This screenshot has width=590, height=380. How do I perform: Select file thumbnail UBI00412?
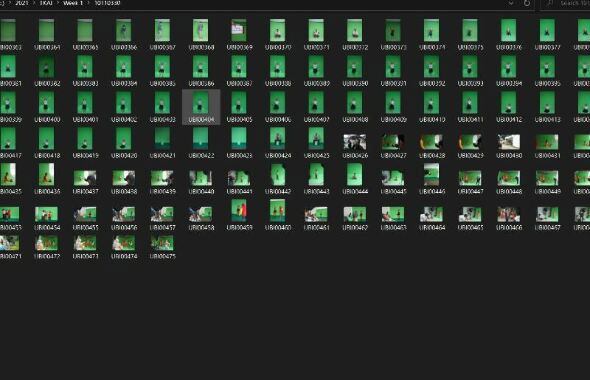click(509, 107)
